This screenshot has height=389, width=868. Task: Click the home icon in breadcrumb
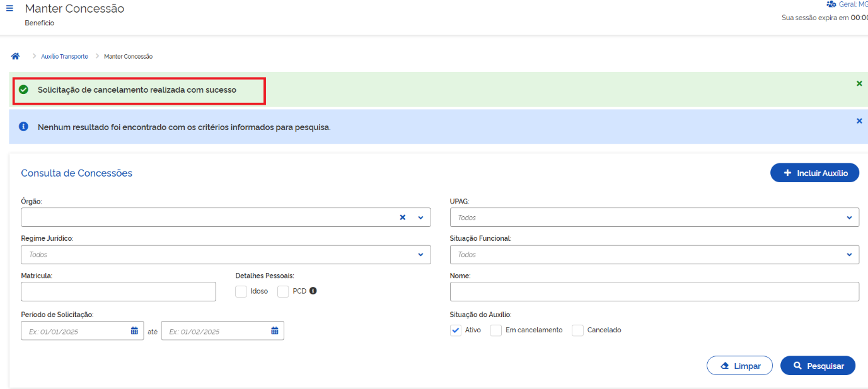click(16, 56)
